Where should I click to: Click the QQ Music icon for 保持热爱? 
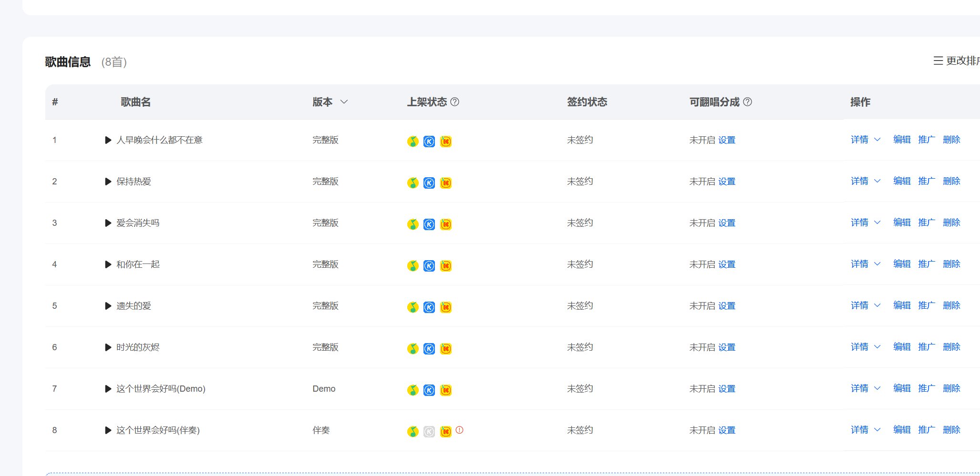pyautogui.click(x=413, y=183)
